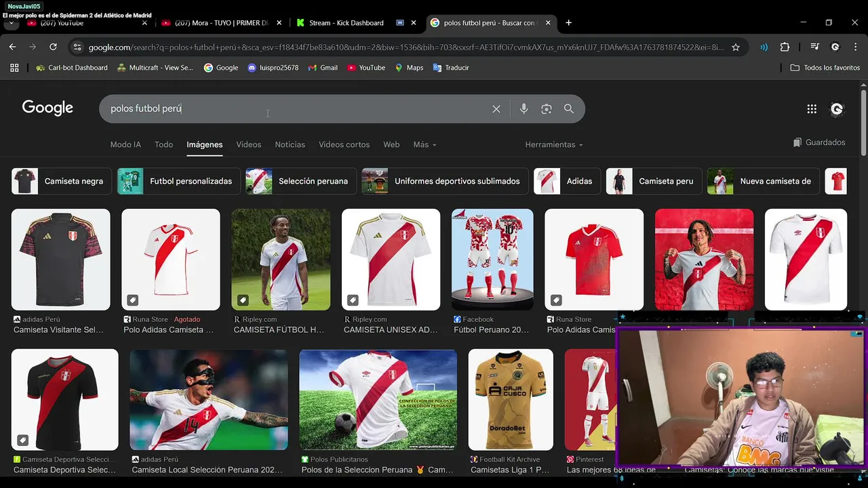Open the black adidas Perú away shirt image
Screen dimensions: 868x488
click(x=61, y=260)
